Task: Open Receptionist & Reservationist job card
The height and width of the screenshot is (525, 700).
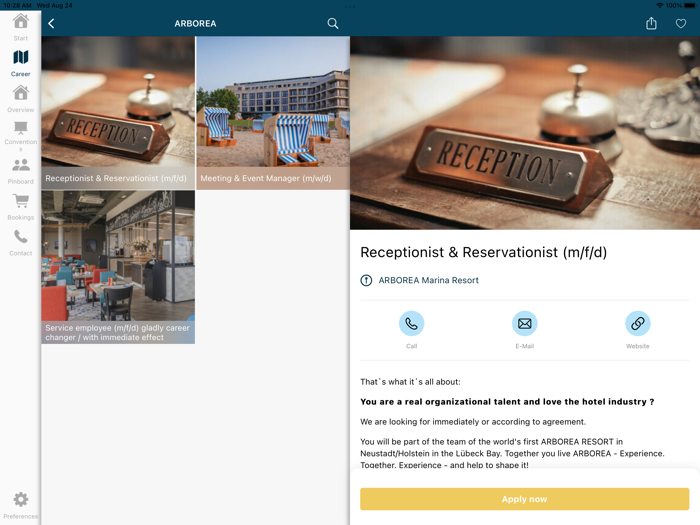Action: 118,113
